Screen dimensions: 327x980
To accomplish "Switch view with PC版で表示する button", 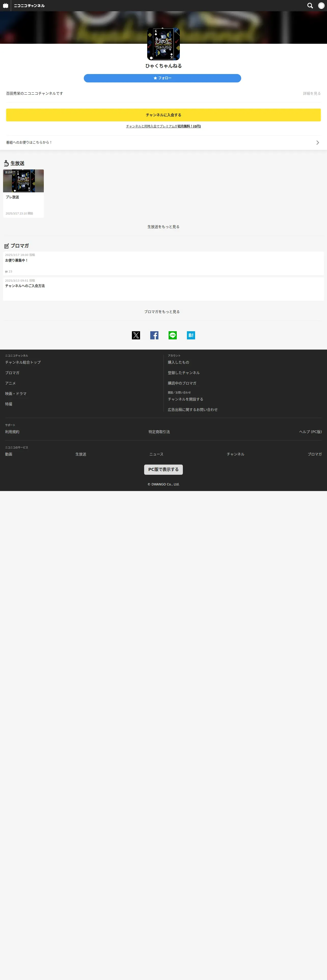I will click(163, 469).
